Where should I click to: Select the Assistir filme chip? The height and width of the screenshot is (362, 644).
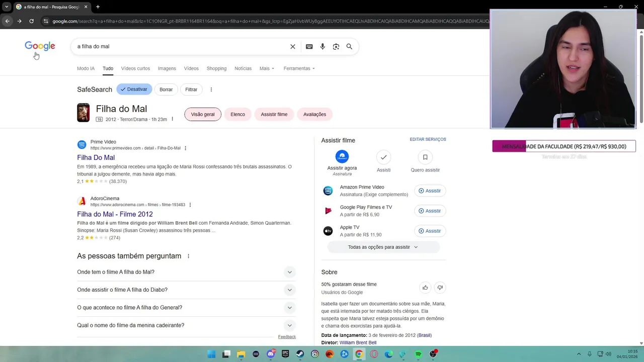(x=274, y=114)
